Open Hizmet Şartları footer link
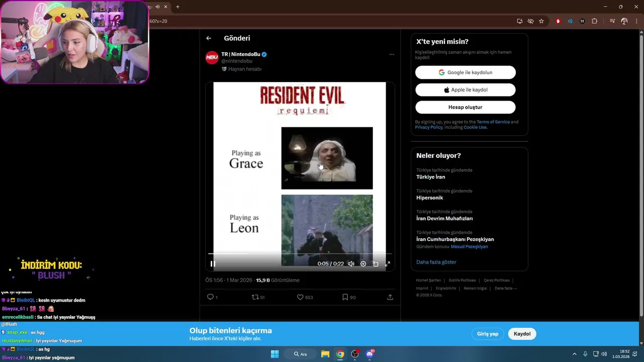 pos(428,280)
